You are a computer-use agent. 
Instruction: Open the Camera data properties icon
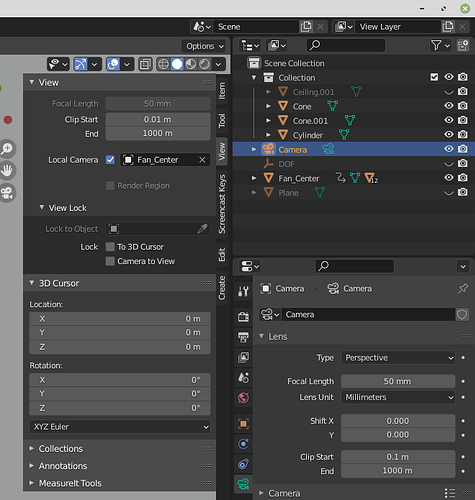tap(243, 483)
